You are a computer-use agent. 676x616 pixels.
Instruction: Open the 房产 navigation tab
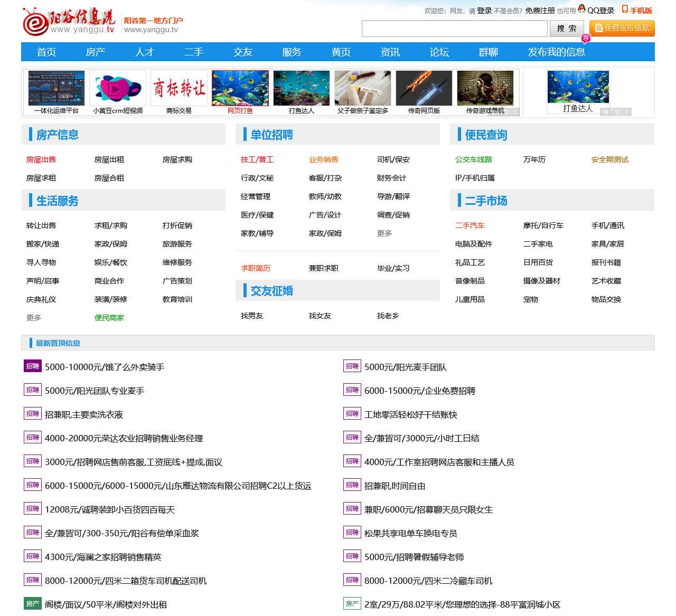95,52
